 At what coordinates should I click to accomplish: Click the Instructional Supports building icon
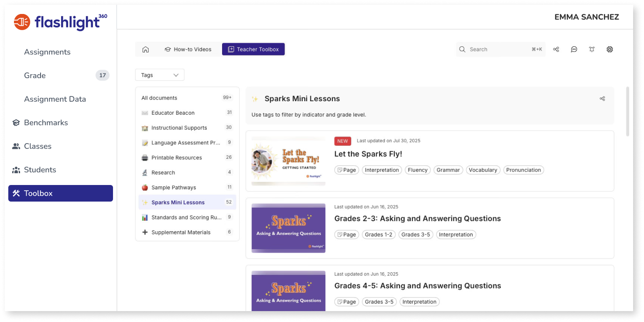click(145, 128)
